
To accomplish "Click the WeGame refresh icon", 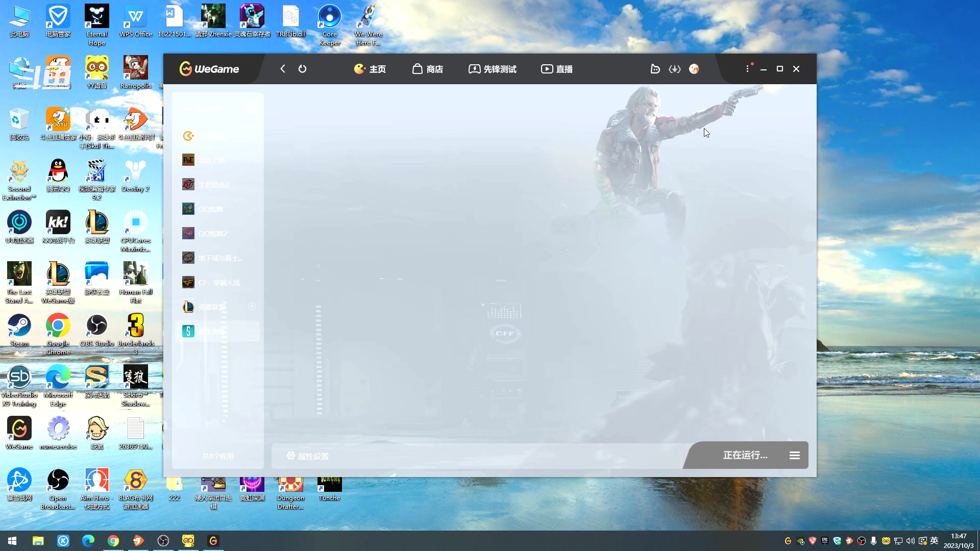I will [x=303, y=69].
